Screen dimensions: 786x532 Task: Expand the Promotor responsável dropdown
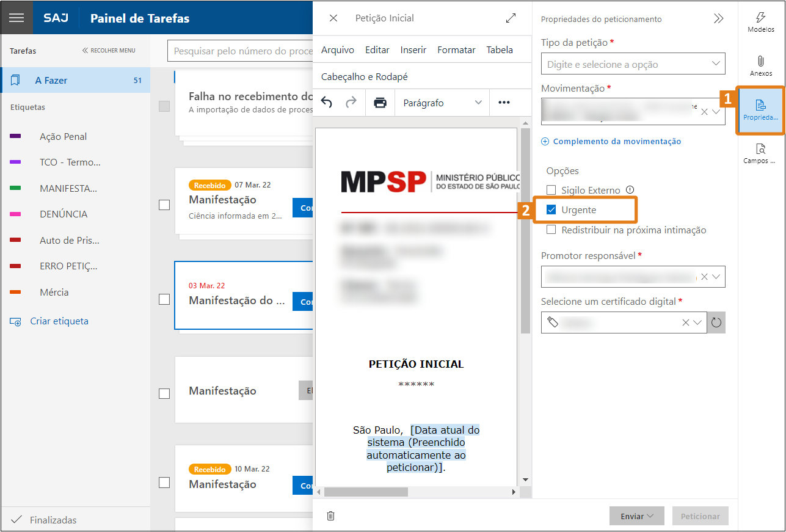[716, 277]
